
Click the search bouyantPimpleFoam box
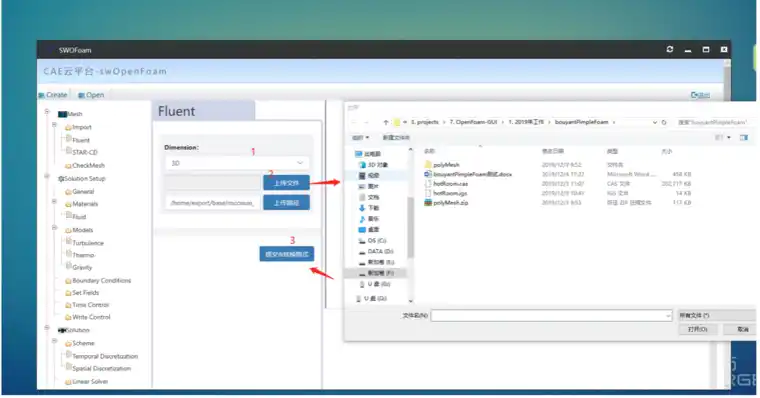pyautogui.click(x=713, y=122)
